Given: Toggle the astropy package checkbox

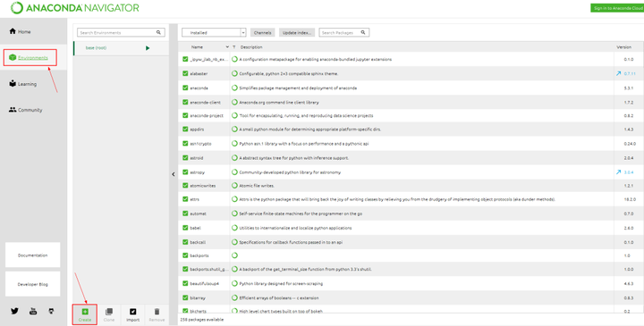Looking at the screenshot, I should click(x=185, y=172).
